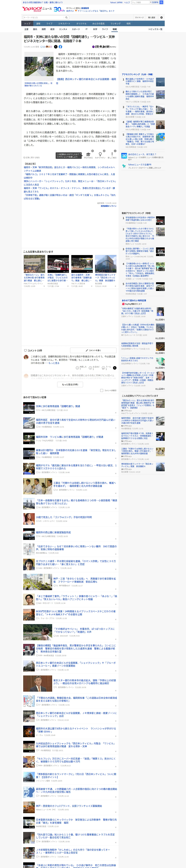Share the first comment on X
This screenshot has width=186, height=868.
pos(115,368)
